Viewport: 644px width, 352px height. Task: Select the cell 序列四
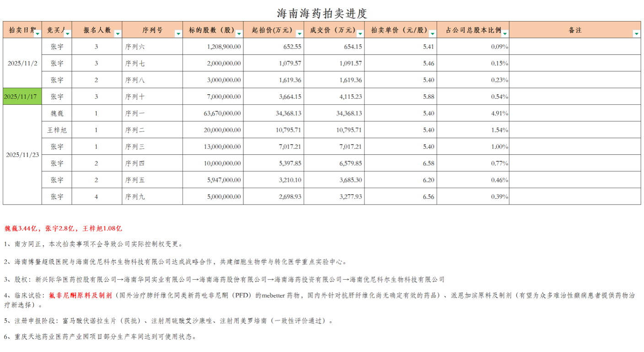pos(152,163)
